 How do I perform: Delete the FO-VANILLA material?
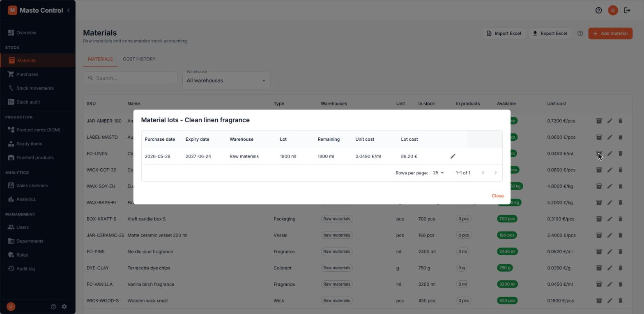coord(620,284)
